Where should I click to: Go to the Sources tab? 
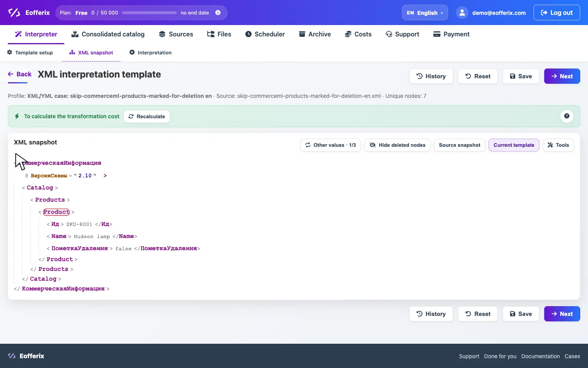pos(176,34)
